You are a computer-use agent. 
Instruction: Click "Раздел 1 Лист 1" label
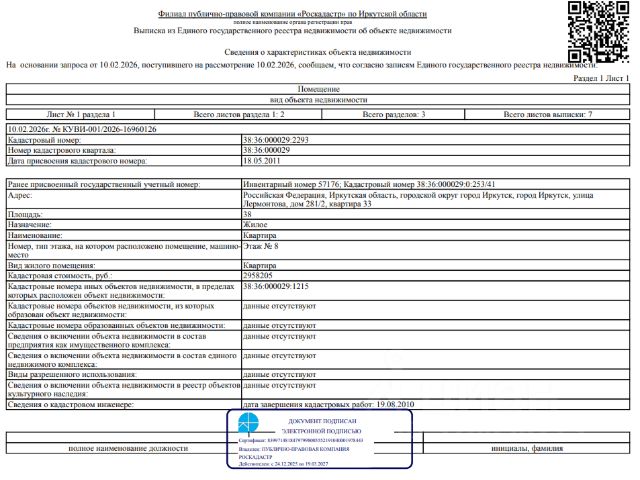point(601,78)
